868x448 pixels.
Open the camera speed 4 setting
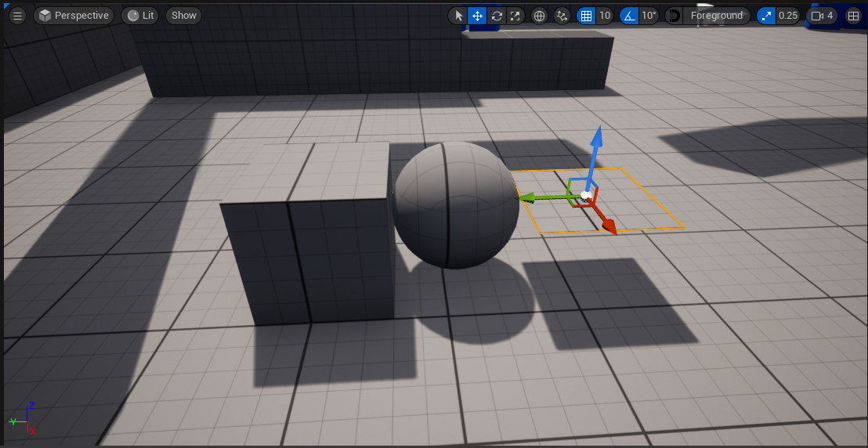[822, 16]
